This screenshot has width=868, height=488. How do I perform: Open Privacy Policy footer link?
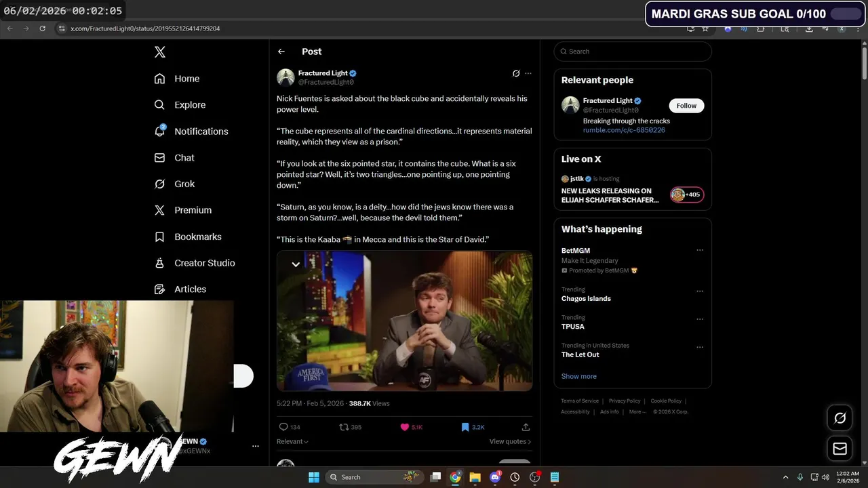click(625, 401)
